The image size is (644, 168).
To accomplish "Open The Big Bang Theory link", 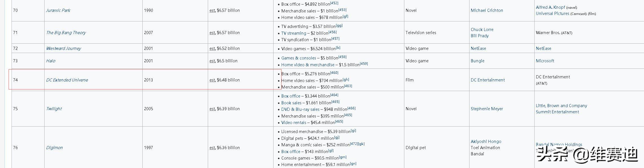I will (x=66, y=33).
